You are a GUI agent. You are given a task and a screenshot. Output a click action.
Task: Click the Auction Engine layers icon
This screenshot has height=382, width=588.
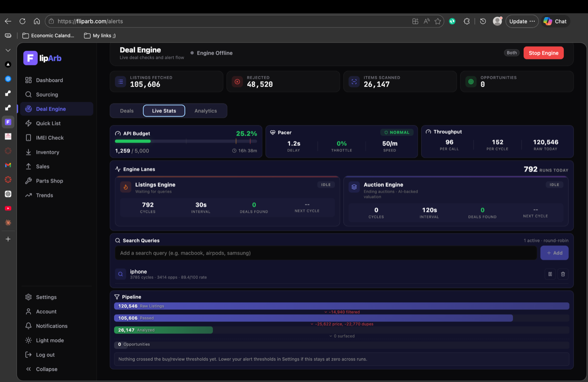pos(354,187)
